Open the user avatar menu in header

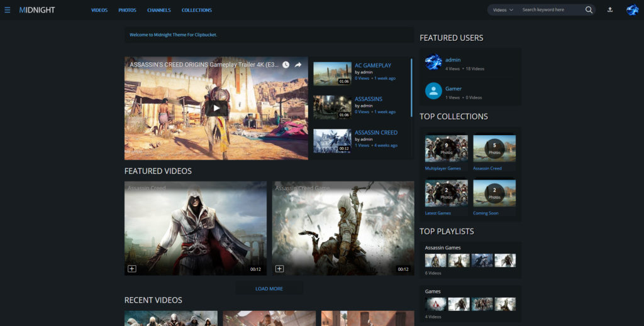(x=633, y=10)
